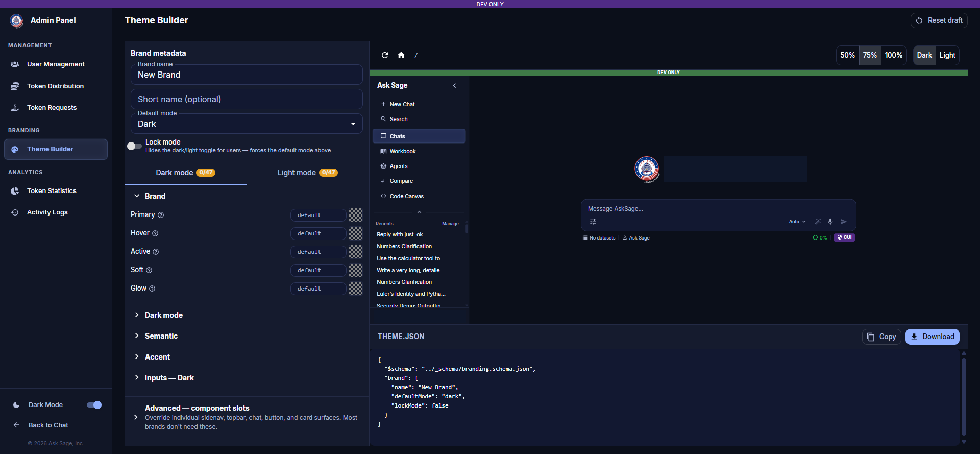Switch preview to Light
This screenshot has width=980, height=454.
(x=947, y=55)
